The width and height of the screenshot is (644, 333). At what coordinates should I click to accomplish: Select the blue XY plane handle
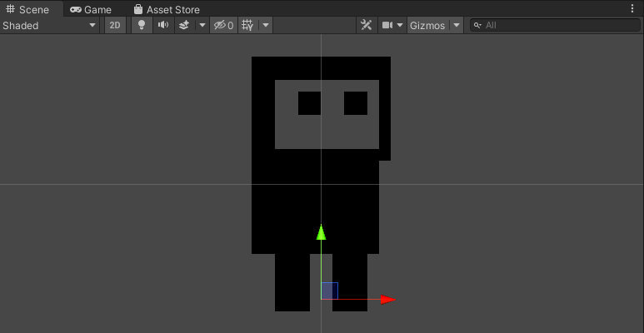[x=330, y=291]
